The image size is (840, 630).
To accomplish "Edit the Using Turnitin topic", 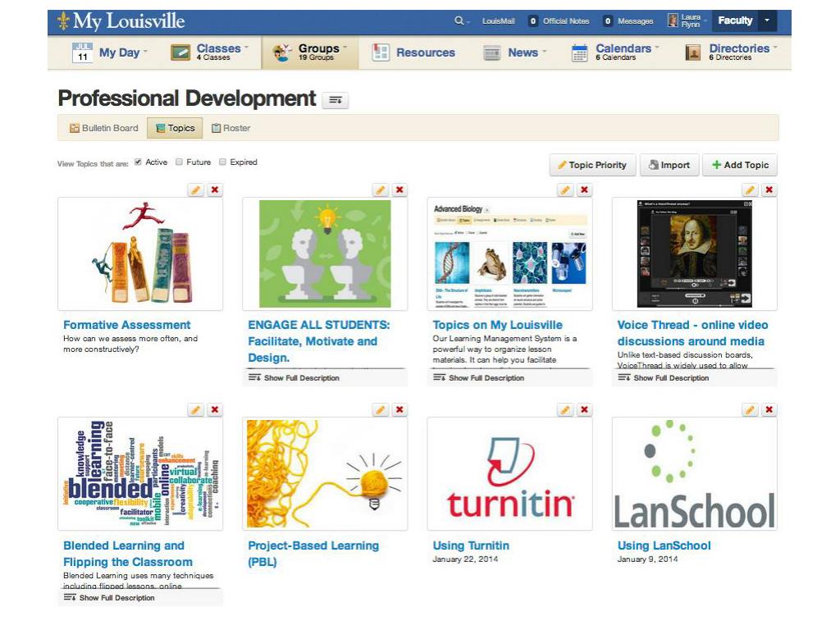I will tap(565, 410).
